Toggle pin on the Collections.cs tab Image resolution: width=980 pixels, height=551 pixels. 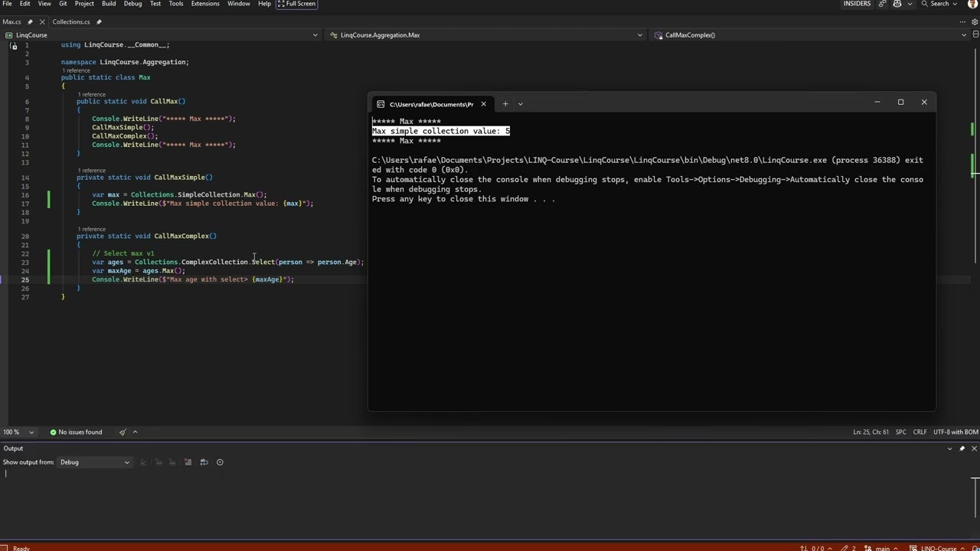99,21
